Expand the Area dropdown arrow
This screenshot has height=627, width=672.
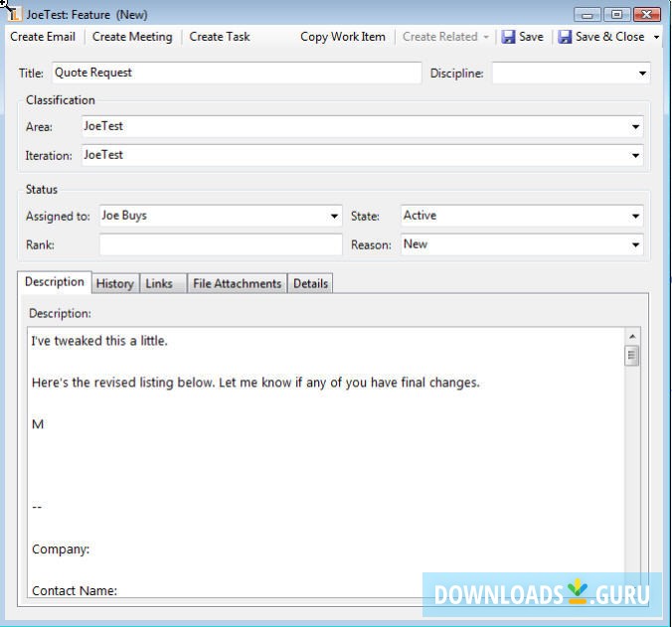click(635, 127)
